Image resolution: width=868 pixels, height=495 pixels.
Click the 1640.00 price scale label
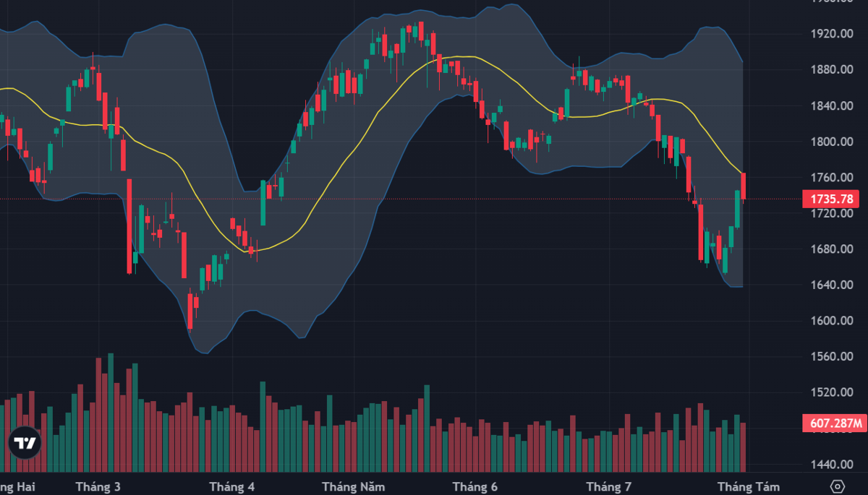(831, 285)
